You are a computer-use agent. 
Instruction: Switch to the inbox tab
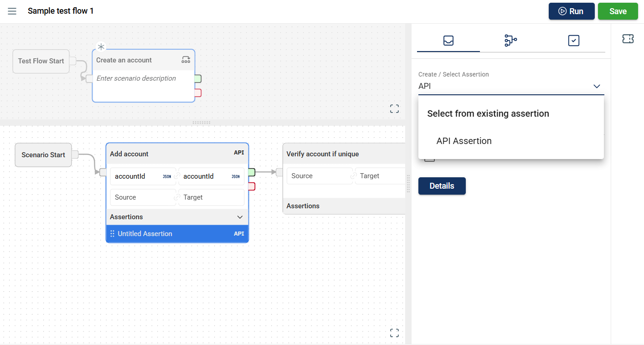pos(448,41)
